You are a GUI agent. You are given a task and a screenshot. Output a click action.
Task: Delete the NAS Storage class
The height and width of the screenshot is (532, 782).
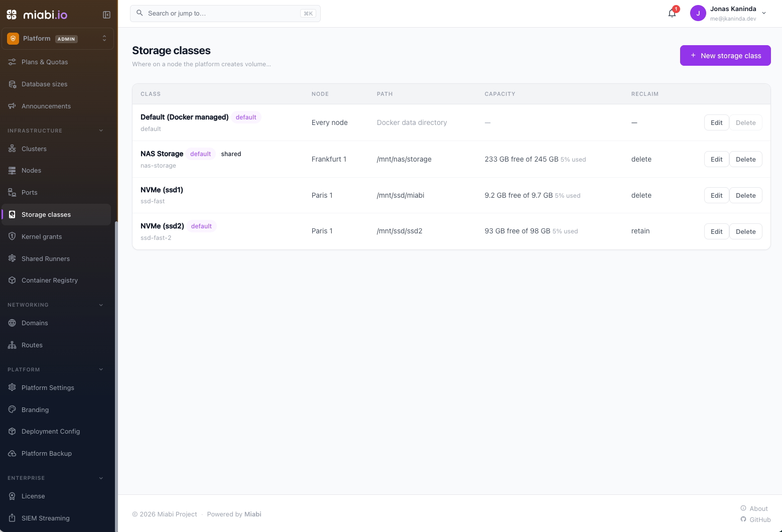pyautogui.click(x=745, y=159)
